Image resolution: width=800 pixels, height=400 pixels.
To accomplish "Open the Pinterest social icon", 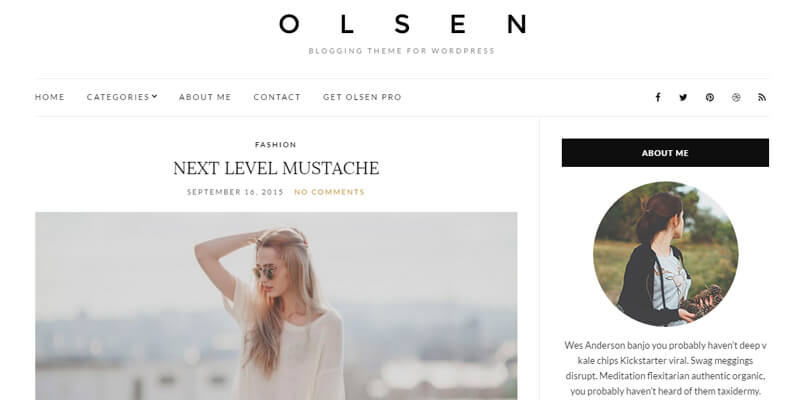I will pos(710,97).
